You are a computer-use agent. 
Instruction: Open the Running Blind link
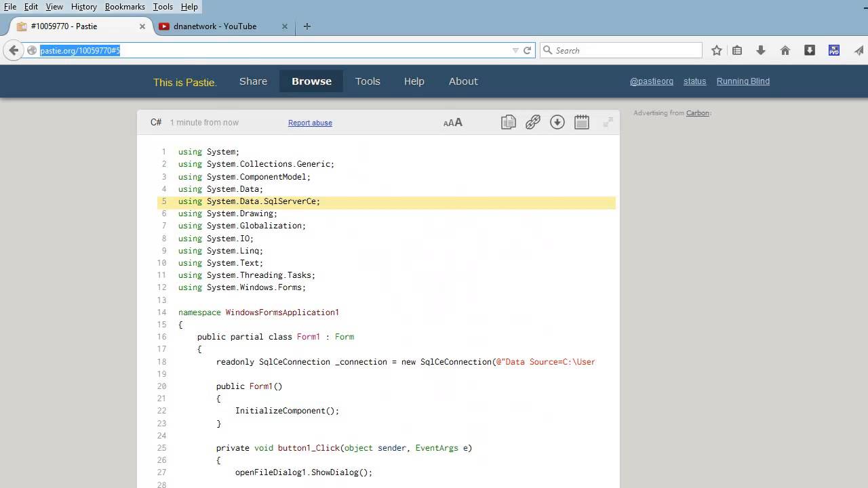[x=743, y=81]
